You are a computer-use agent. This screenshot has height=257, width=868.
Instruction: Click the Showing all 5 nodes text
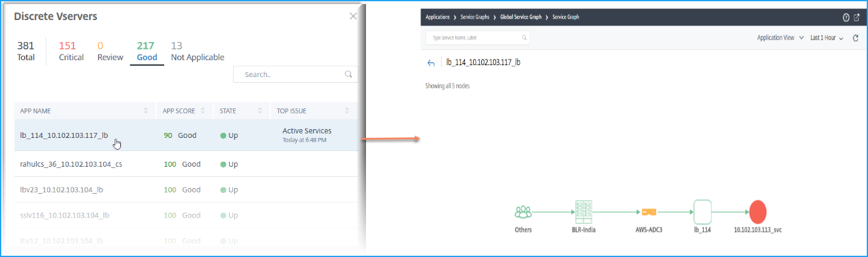point(447,86)
